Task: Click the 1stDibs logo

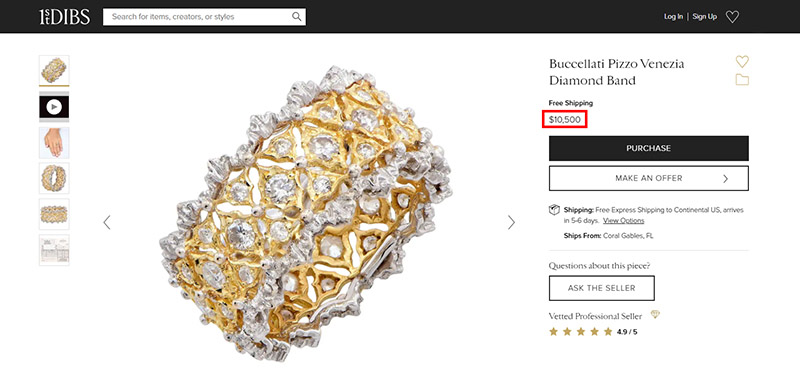Action: point(64,17)
